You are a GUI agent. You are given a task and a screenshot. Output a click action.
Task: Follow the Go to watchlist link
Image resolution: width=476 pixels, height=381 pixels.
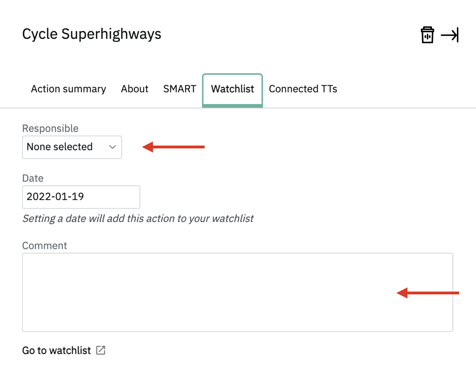click(x=56, y=350)
